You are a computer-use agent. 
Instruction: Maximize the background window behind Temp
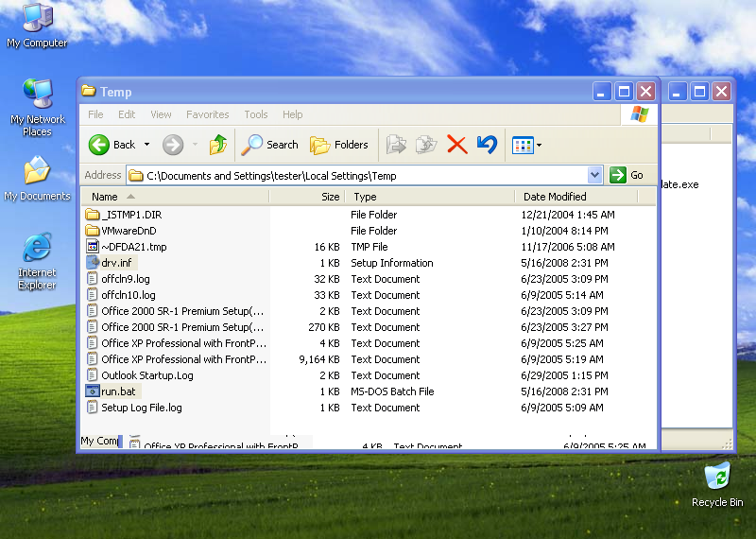coord(699,91)
